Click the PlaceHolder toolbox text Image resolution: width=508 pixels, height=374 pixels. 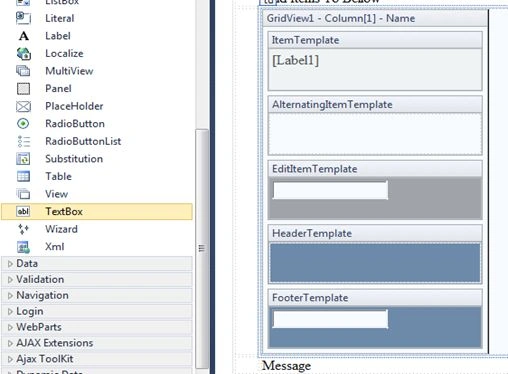(74, 106)
